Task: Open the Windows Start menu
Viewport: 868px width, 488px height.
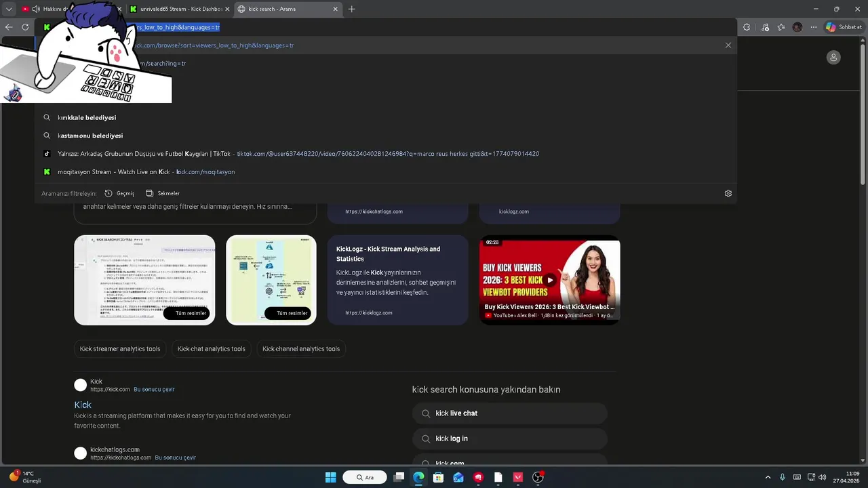Action: [x=330, y=477]
